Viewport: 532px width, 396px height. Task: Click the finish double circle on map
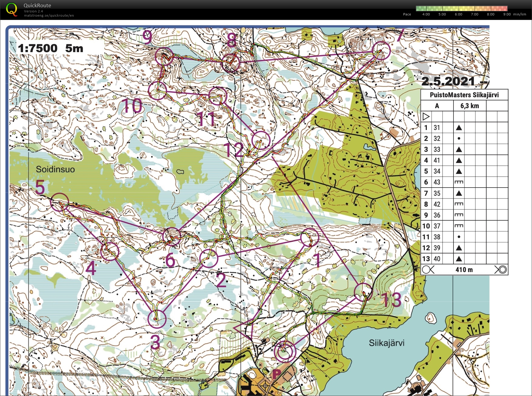pyautogui.click(x=285, y=352)
